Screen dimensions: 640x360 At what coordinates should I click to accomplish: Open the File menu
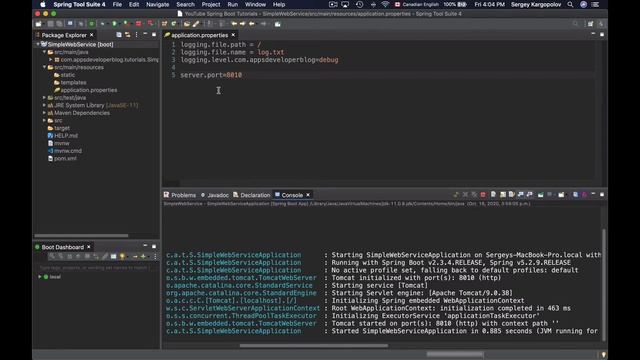click(117, 4)
